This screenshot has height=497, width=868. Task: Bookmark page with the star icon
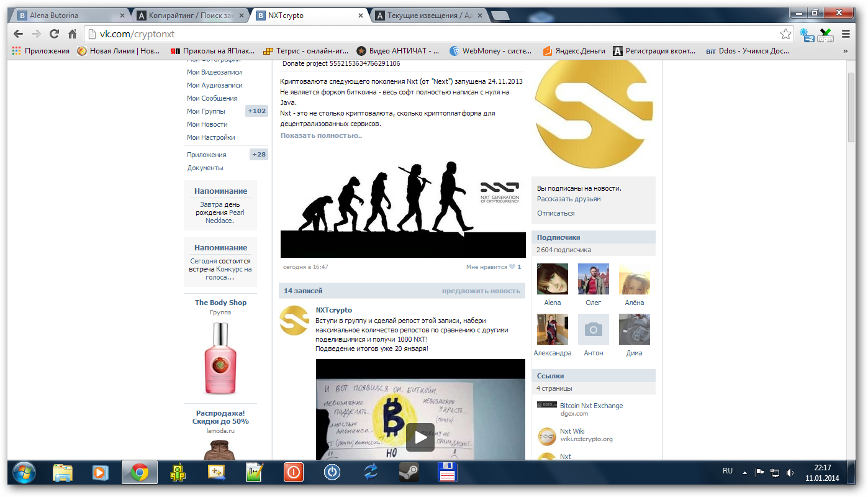click(x=785, y=34)
